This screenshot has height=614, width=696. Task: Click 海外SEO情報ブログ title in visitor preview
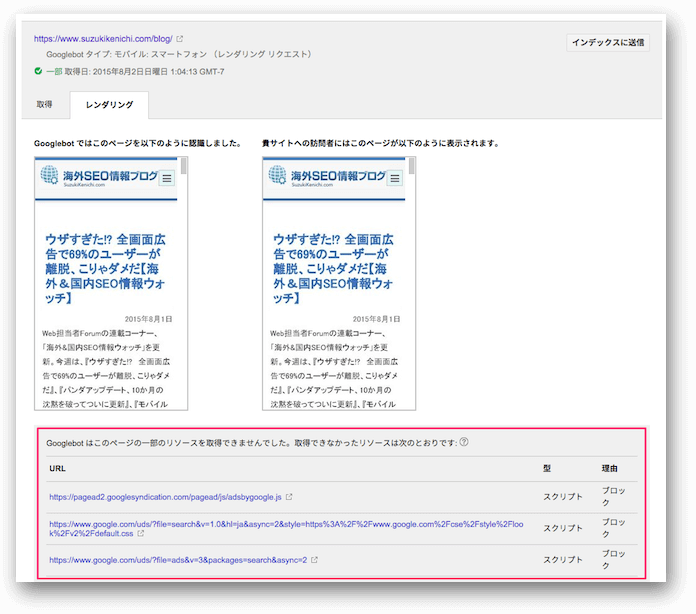(x=338, y=176)
